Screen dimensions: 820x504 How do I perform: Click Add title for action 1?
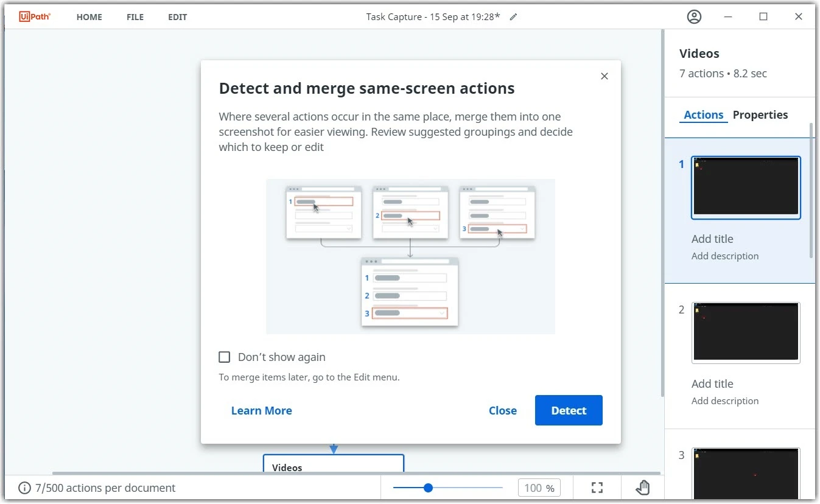point(712,239)
